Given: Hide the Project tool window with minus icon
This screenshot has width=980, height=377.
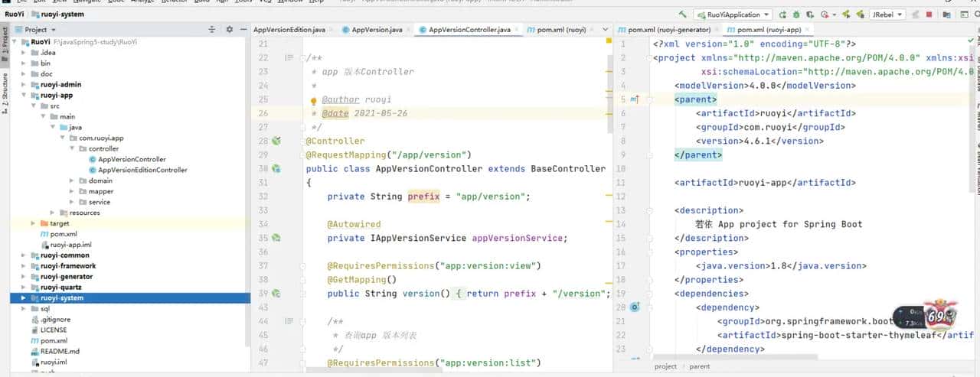Looking at the screenshot, I should 243,29.
